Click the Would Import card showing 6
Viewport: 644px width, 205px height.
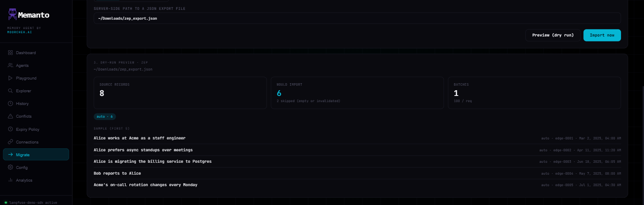coord(357,93)
